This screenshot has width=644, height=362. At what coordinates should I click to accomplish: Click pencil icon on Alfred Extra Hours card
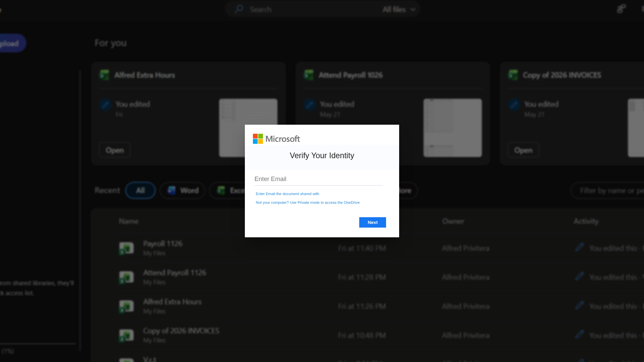tap(105, 105)
